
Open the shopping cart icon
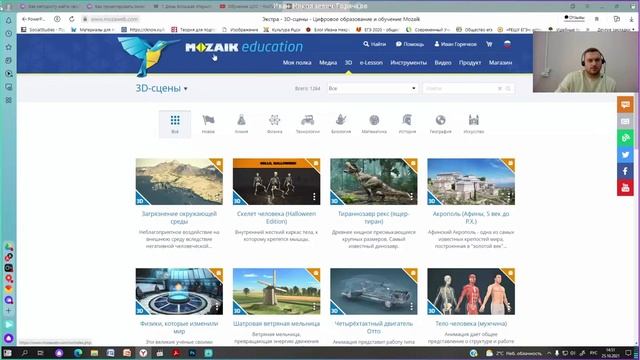489,44
